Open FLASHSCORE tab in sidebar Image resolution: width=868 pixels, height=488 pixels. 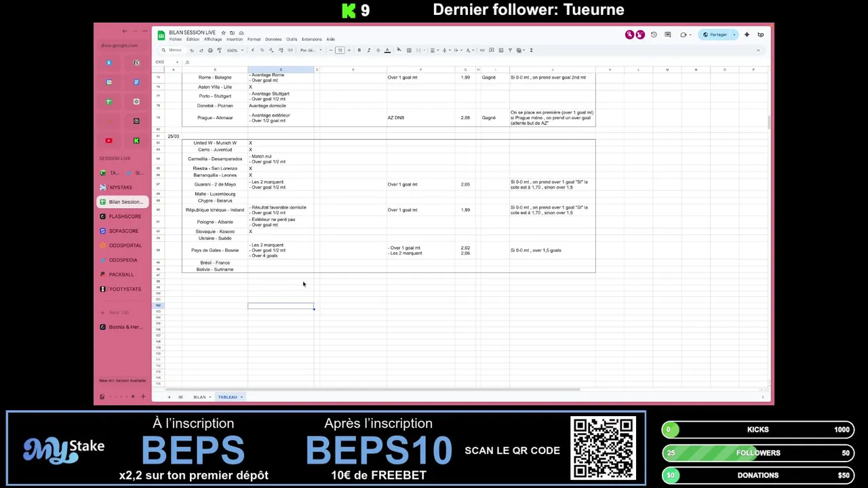tap(121, 216)
